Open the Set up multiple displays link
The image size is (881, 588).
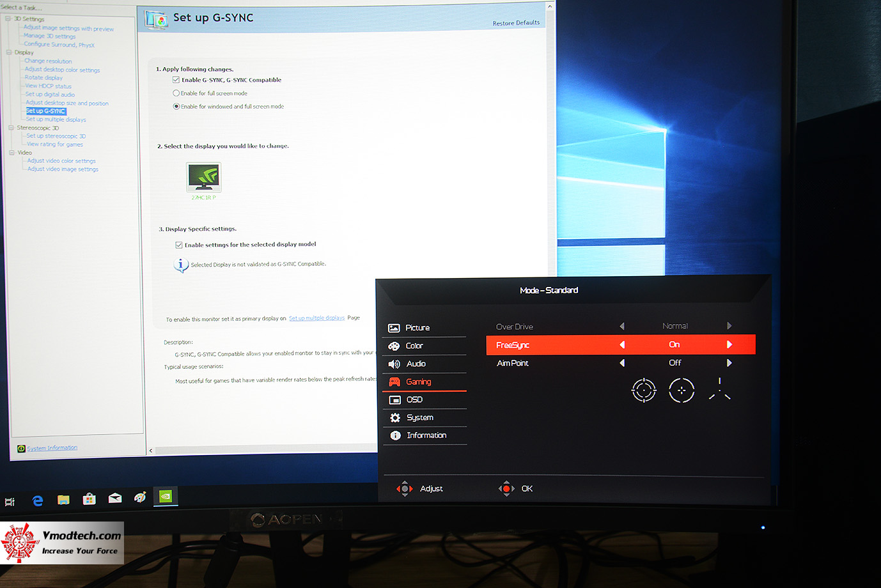(316, 318)
